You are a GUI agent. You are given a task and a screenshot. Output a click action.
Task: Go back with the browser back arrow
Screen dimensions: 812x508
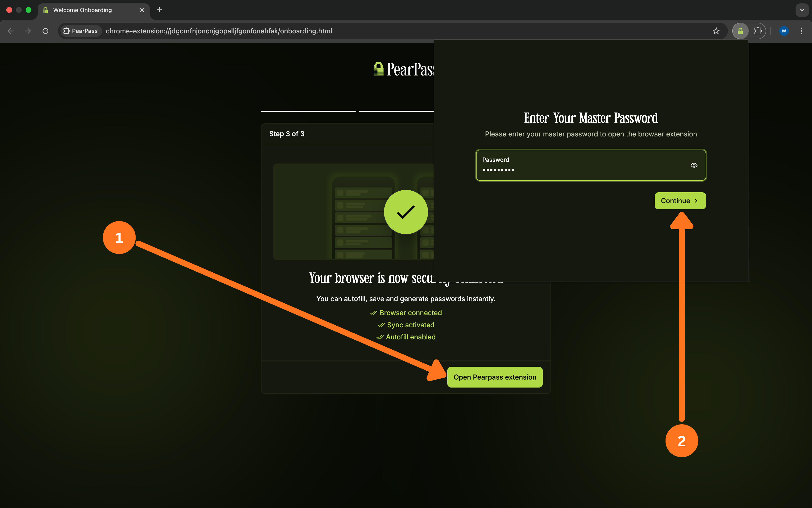pos(11,31)
